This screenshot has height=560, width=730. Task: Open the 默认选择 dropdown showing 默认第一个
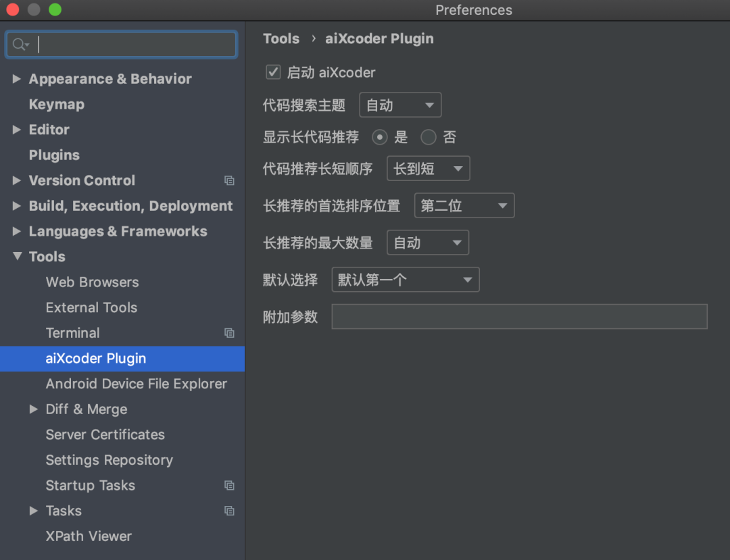pos(405,280)
